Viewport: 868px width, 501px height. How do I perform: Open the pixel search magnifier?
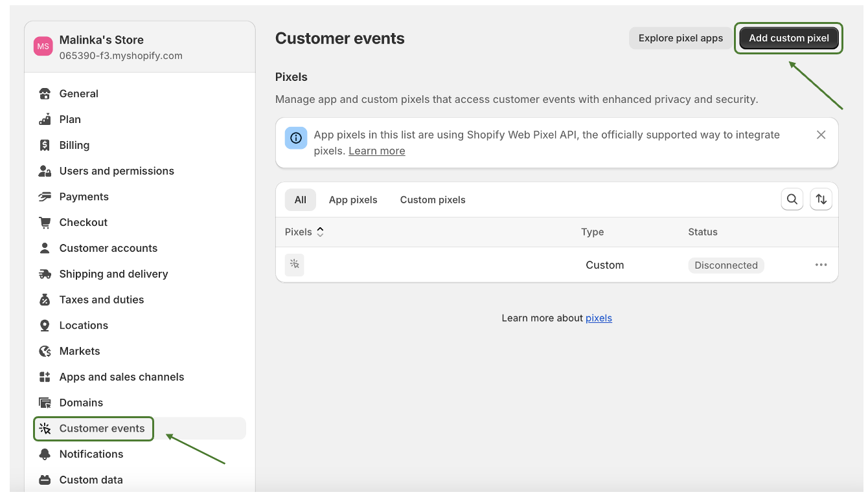pyautogui.click(x=792, y=199)
